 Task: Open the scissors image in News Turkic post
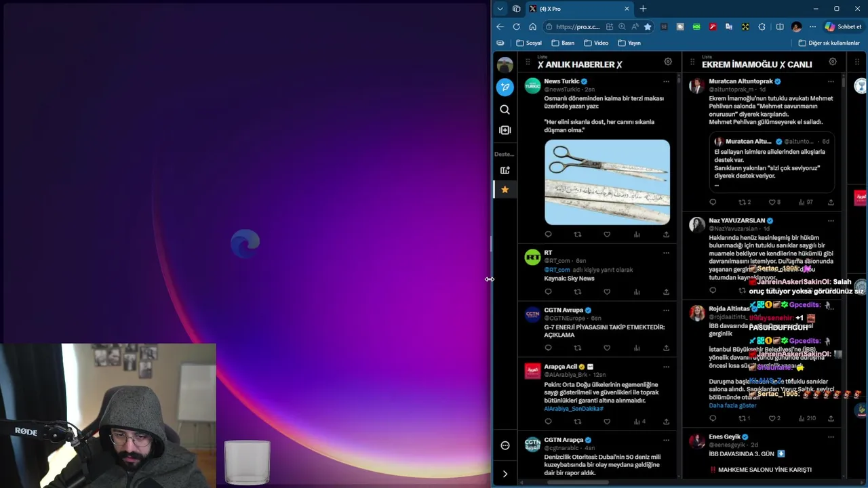[607, 182]
